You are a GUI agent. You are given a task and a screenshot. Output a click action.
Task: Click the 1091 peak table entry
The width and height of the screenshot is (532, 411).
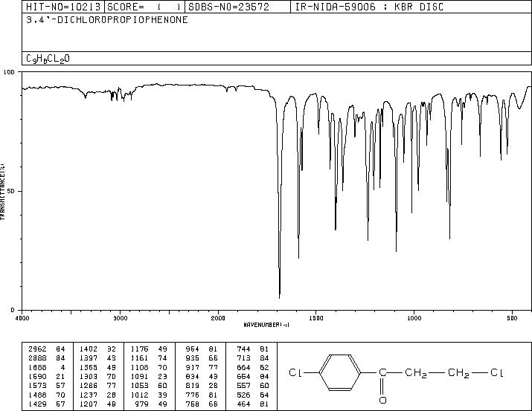(149, 376)
